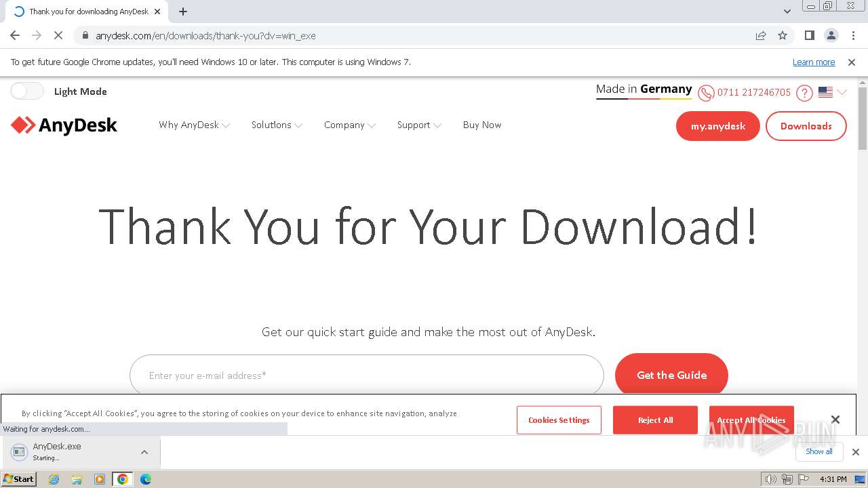868x488 pixels.
Task: Click the browser forward arrow
Action: (x=37, y=35)
